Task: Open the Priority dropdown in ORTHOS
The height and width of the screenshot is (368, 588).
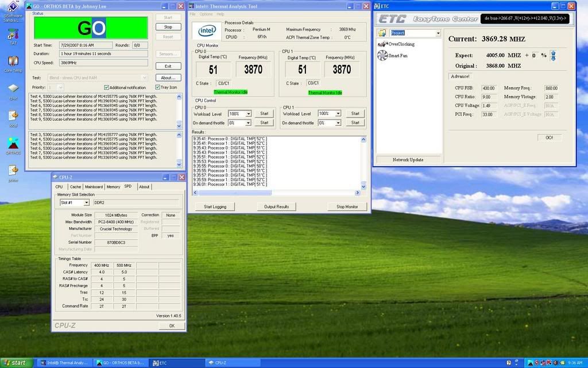Action: click(x=61, y=87)
